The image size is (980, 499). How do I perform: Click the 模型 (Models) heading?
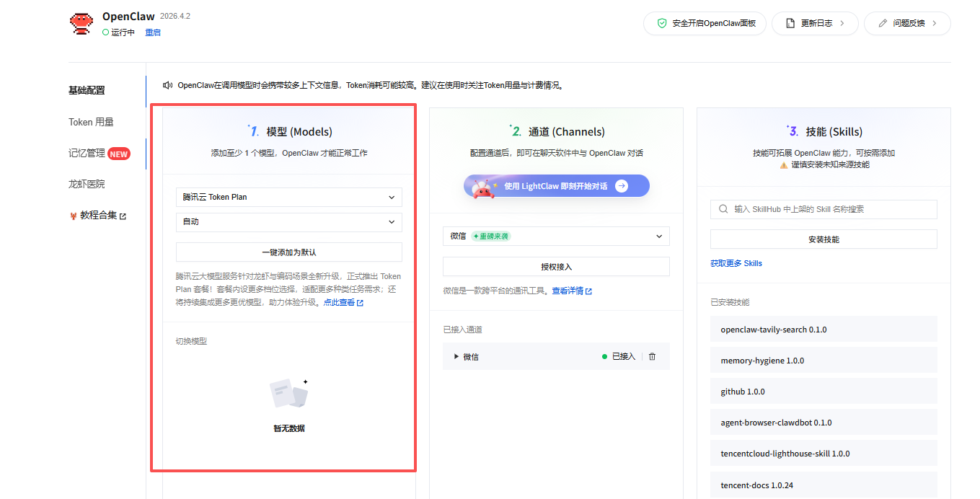tap(299, 132)
